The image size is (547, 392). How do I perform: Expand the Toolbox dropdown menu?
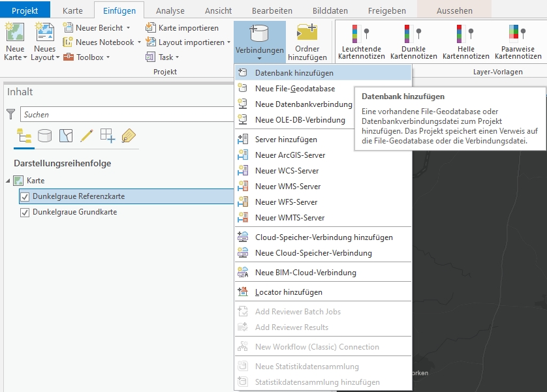(108, 57)
